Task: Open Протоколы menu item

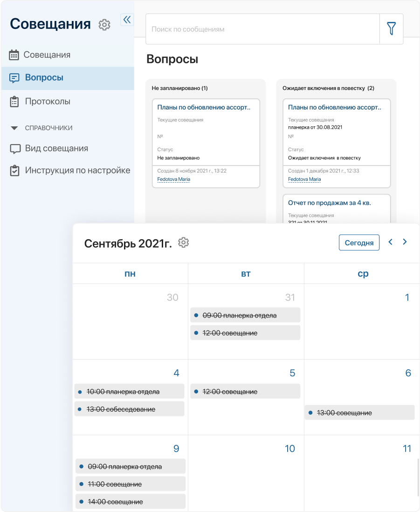Action: [x=48, y=102]
